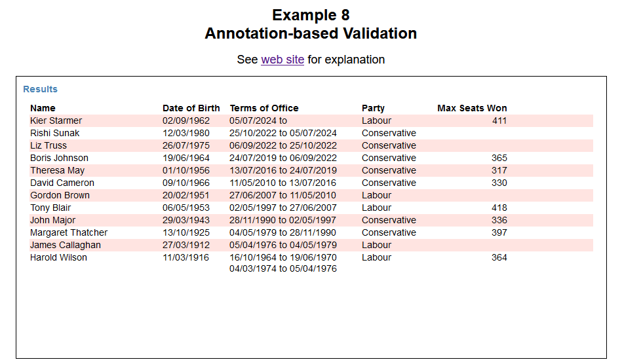622x364 pixels.
Task: Click the Margaret Thatcher name cell
Action: pos(69,232)
